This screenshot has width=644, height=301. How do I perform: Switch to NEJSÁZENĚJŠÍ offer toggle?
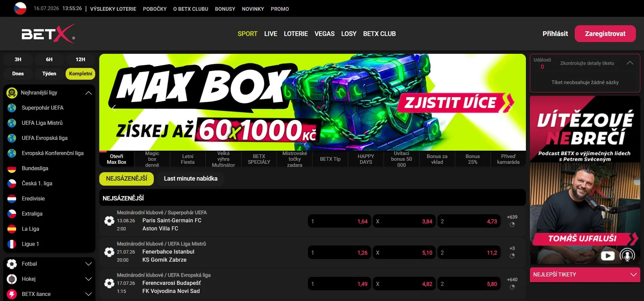[127, 179]
